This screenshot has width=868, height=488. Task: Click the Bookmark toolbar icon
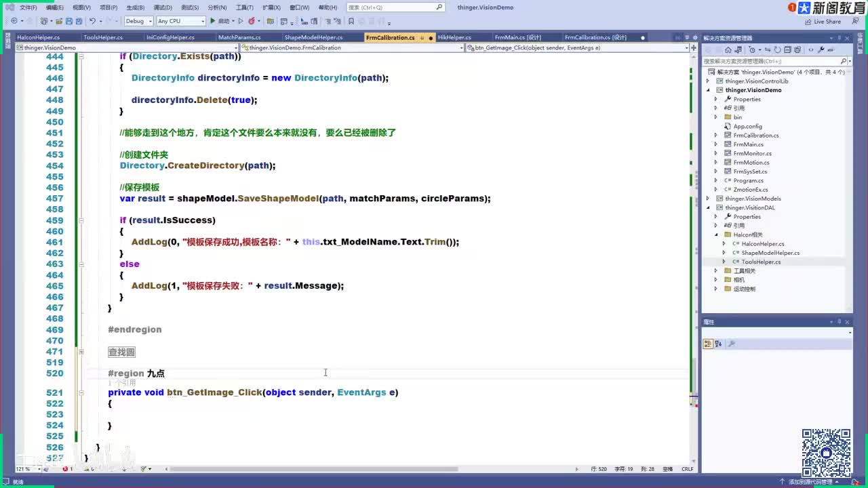click(351, 21)
